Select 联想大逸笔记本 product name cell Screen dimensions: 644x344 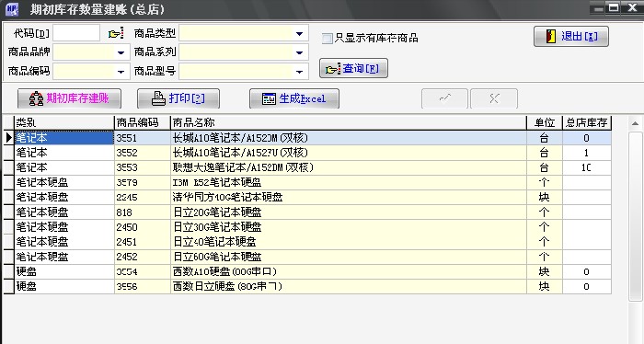[349, 167]
